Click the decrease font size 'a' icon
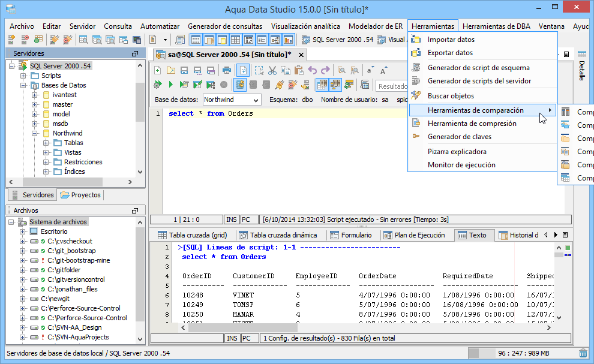The height and width of the screenshot is (364, 594). point(370,70)
